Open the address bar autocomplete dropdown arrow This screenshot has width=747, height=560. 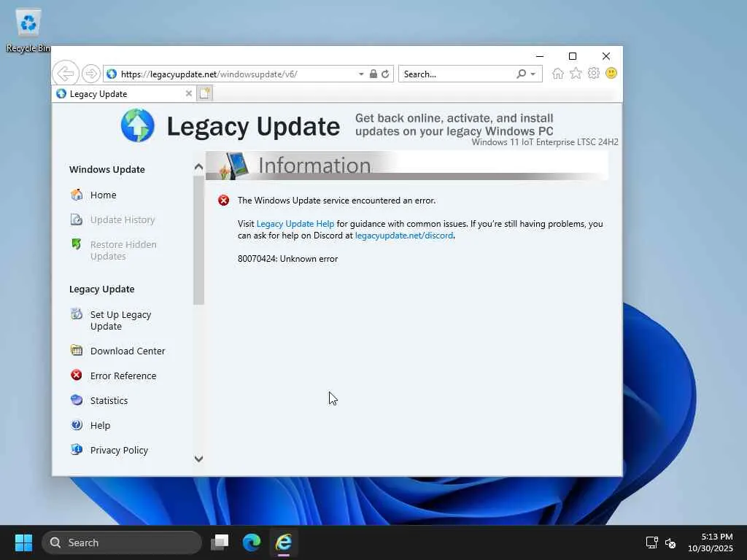pyautogui.click(x=361, y=74)
